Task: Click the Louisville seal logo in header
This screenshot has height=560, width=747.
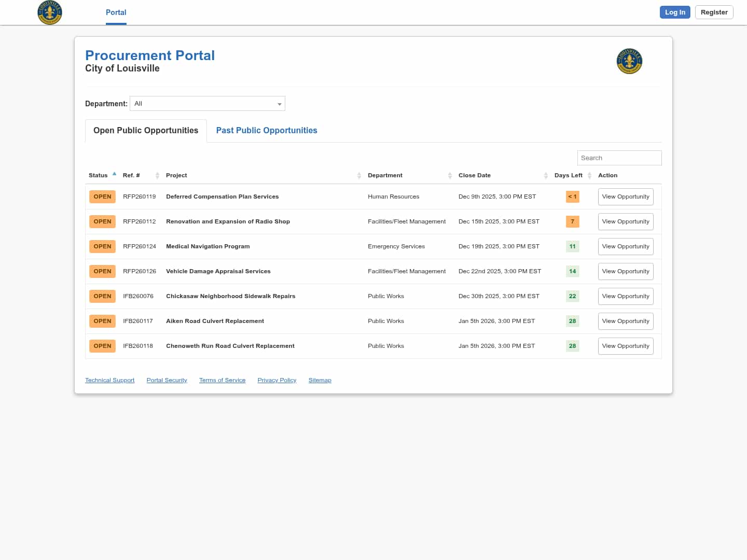Action: click(x=50, y=12)
